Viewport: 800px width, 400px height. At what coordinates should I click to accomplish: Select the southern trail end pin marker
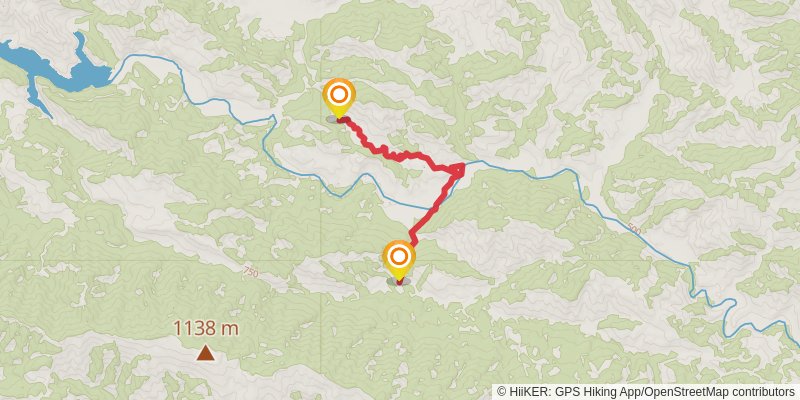[x=398, y=260]
